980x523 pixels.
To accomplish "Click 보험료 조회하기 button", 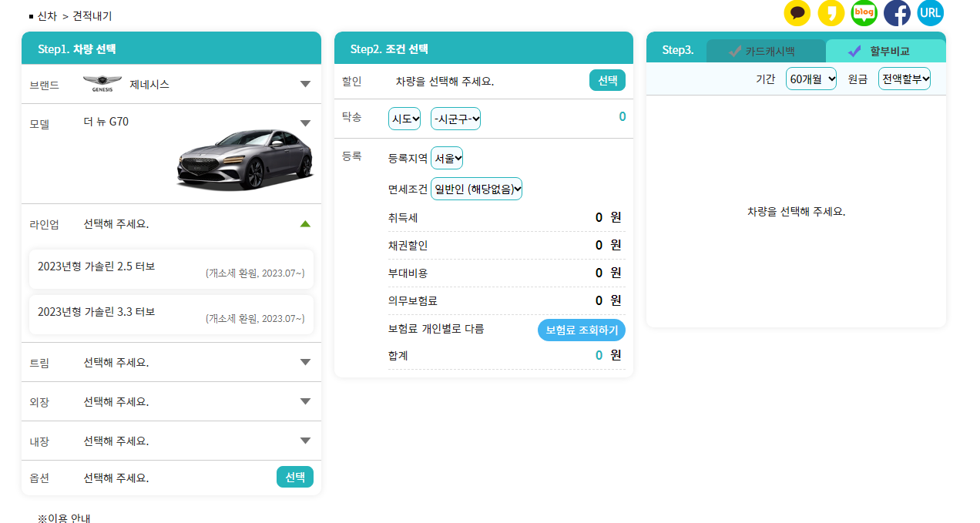I will (582, 330).
